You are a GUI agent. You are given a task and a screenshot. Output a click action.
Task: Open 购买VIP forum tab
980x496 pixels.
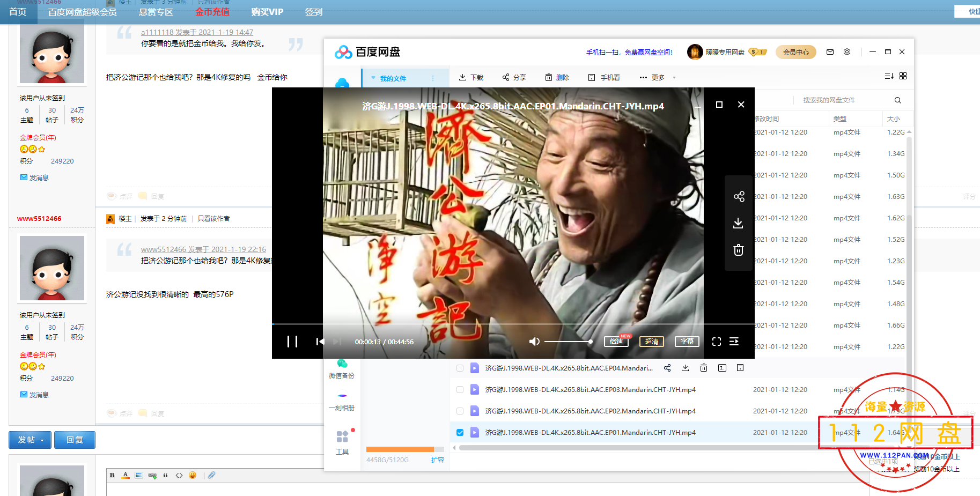[x=267, y=12]
